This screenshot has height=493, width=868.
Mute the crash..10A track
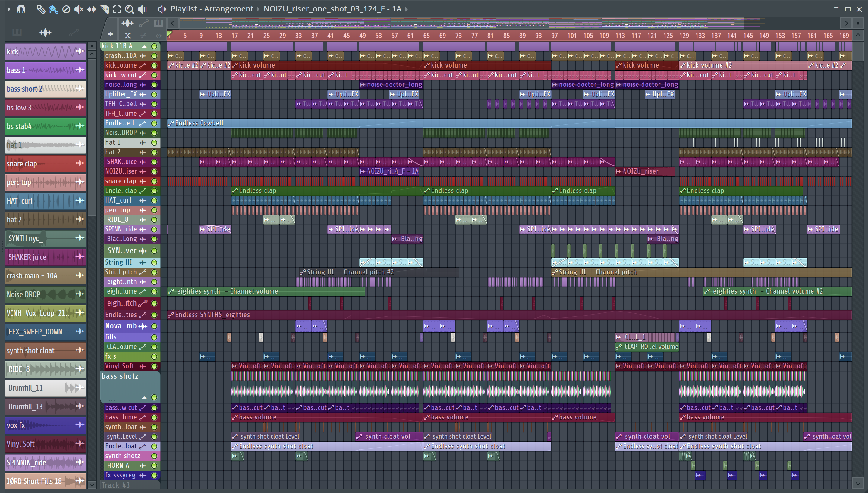point(154,56)
